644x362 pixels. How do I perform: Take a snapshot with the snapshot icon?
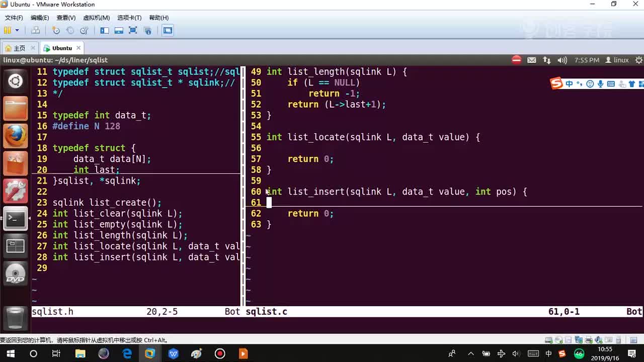tap(56, 30)
